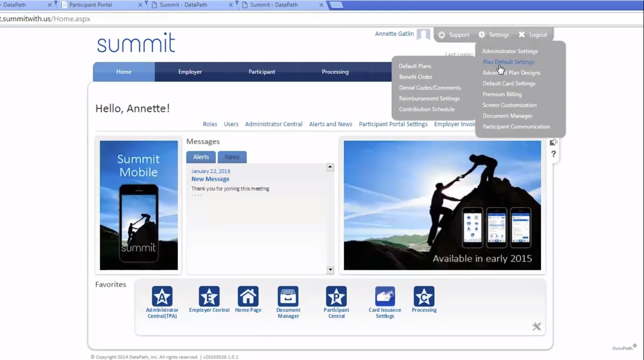Click messages scrollbar up arrow
The width and height of the screenshot is (644, 360).
(x=330, y=167)
